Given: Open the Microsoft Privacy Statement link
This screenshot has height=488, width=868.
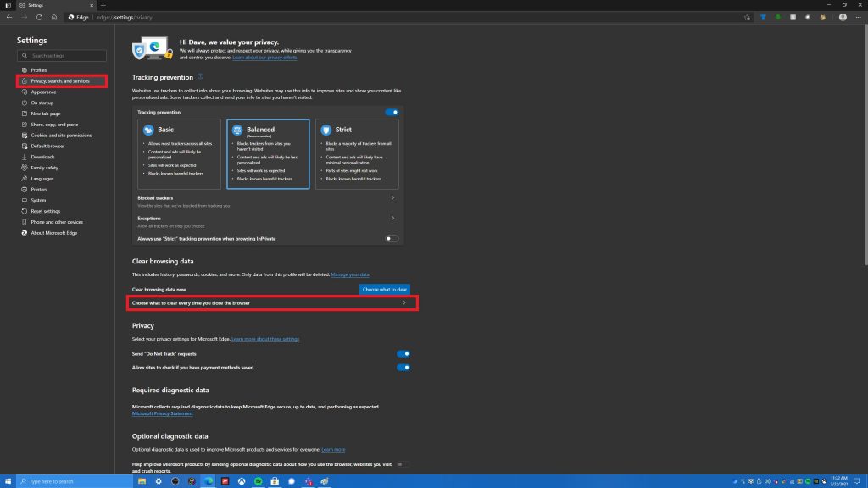Looking at the screenshot, I should click(x=162, y=413).
